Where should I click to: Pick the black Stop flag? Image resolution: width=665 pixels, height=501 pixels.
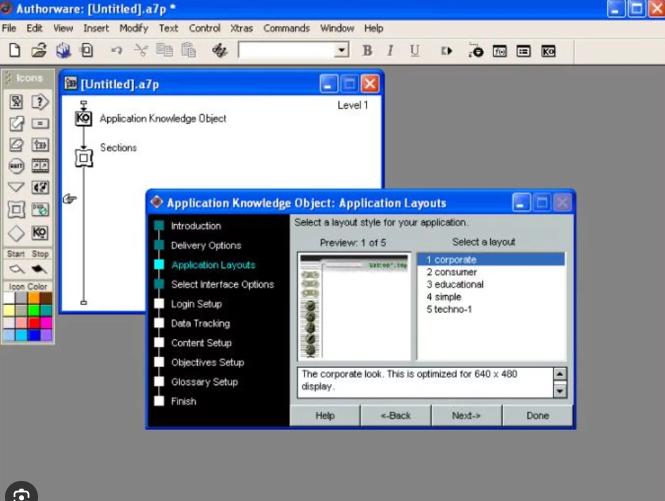[x=39, y=269]
